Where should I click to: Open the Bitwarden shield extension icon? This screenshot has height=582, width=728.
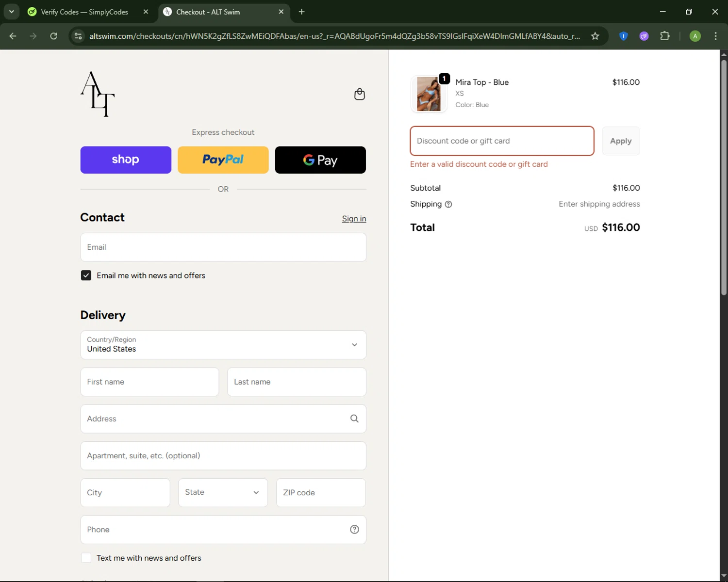tap(624, 36)
